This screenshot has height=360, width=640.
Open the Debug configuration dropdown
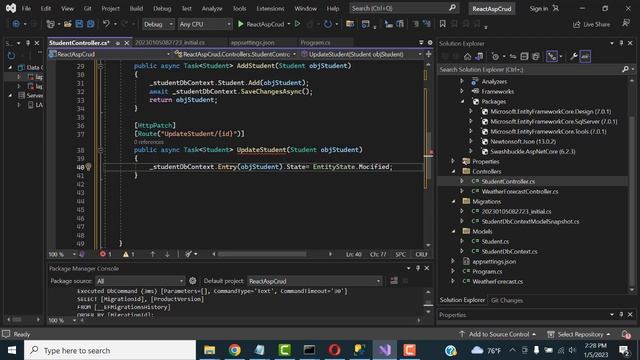158,24
